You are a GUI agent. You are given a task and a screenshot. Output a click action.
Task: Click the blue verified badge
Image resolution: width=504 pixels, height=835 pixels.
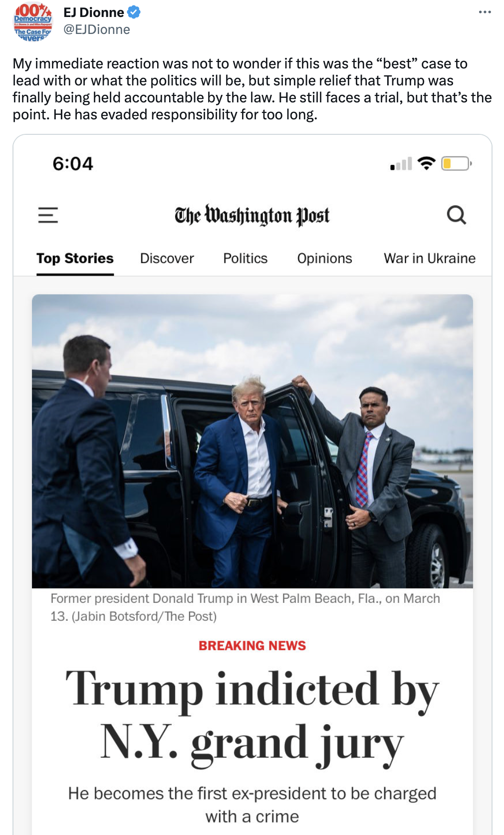(134, 12)
